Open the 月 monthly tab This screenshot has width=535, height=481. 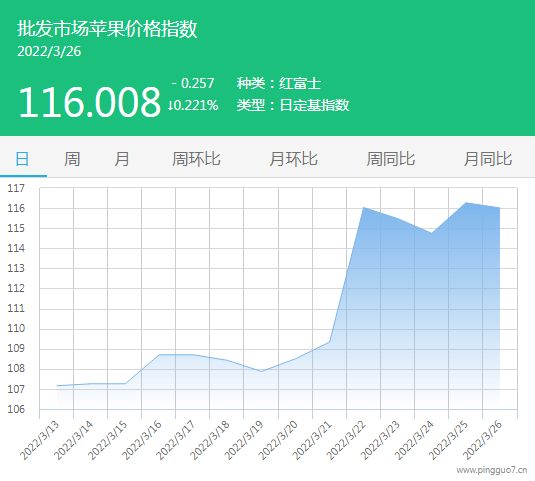click(x=121, y=159)
